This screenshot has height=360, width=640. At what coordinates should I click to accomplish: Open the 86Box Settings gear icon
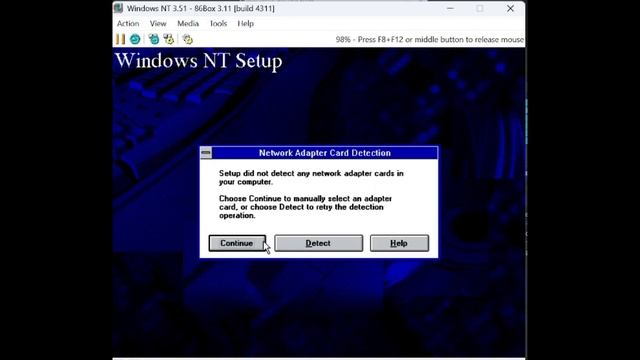(x=187, y=39)
